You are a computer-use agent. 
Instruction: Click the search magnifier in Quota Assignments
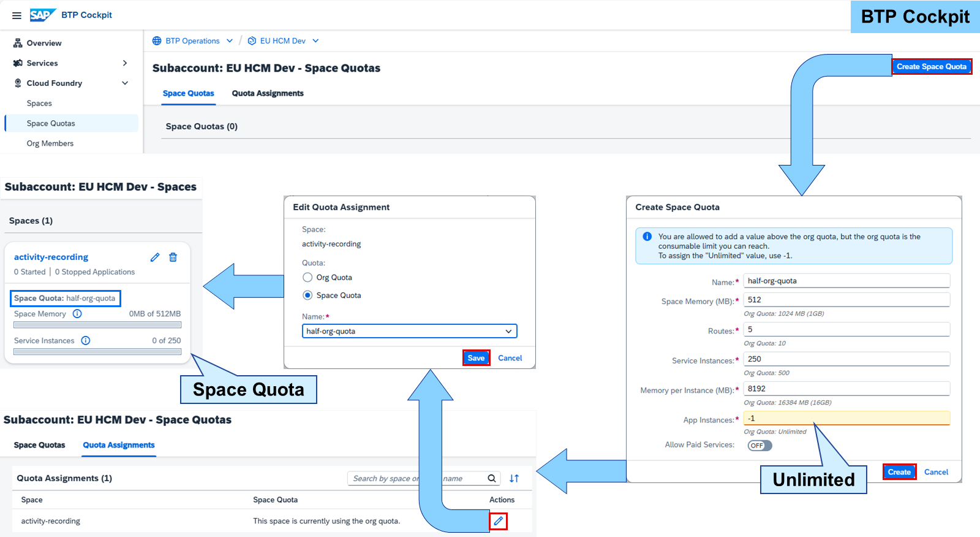coord(492,479)
